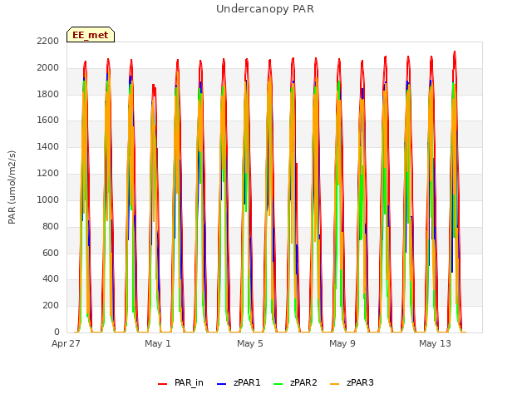532x399 pixels.
Task: Click the 'May 5' x-axis tick label
Action: pyautogui.click(x=250, y=343)
